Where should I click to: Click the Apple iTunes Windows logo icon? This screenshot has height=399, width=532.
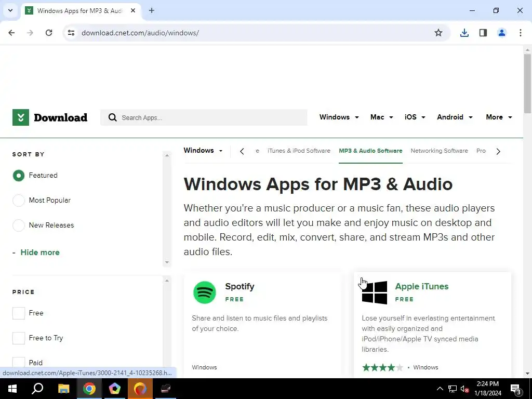(x=375, y=292)
